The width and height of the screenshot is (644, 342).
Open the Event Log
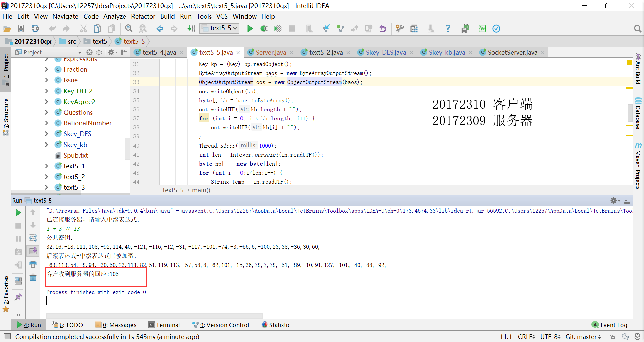pyautogui.click(x=610, y=325)
